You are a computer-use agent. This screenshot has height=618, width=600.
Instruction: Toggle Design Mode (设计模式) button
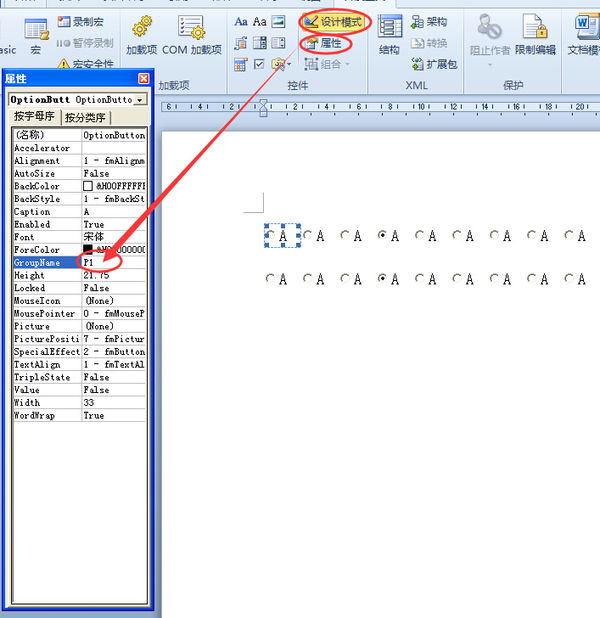(334, 22)
